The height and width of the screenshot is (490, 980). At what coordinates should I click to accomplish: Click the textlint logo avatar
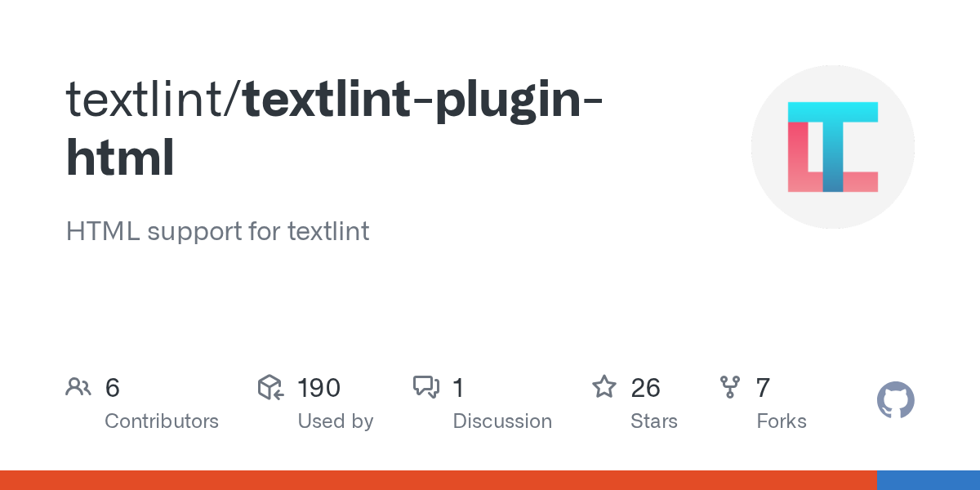832,147
